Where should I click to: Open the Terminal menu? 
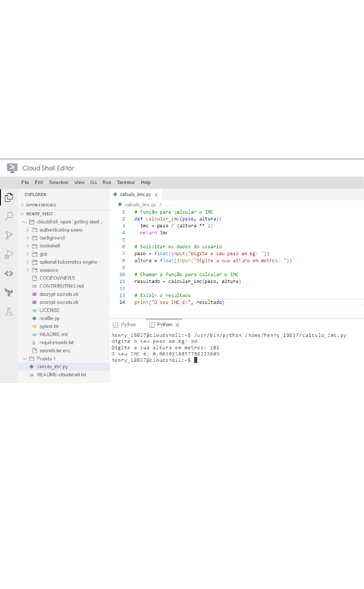coord(126,182)
